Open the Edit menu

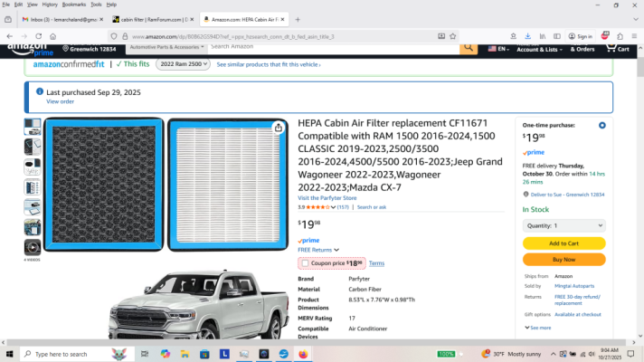point(18,5)
